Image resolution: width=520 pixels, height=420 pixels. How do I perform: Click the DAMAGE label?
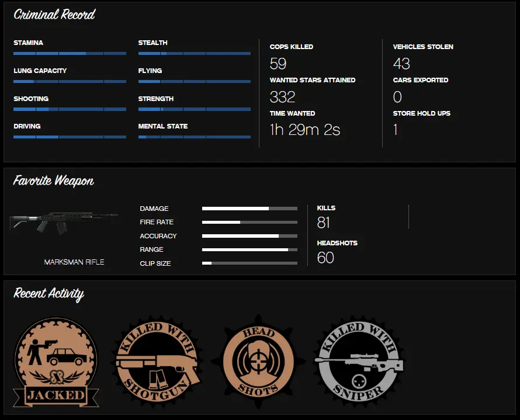click(x=154, y=209)
